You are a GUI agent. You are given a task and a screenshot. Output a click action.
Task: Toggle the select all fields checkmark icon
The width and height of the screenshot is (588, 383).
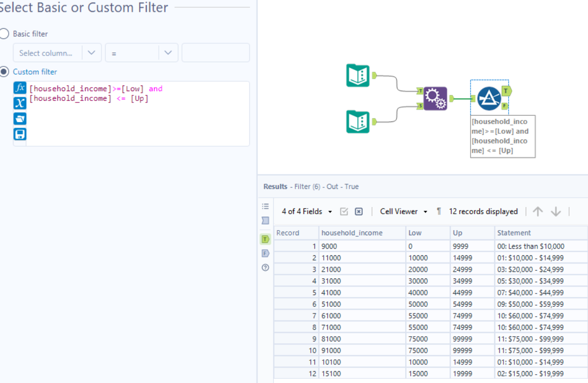[x=344, y=212]
